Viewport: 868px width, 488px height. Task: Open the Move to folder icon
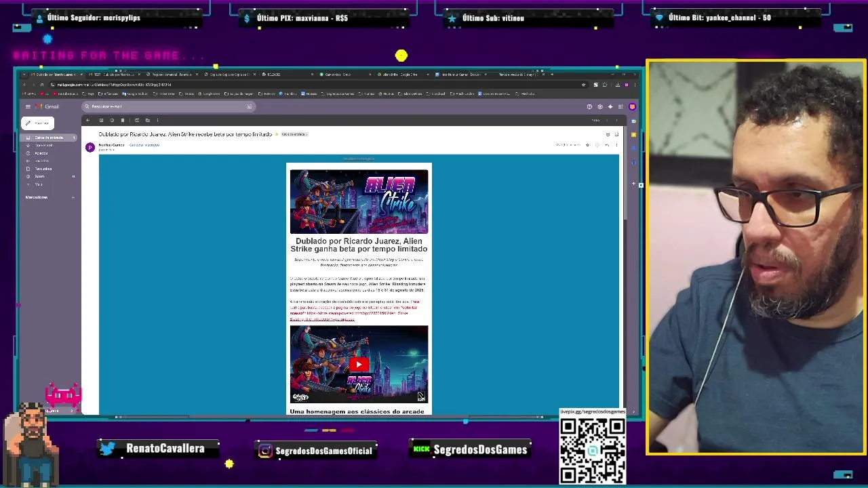(x=147, y=120)
